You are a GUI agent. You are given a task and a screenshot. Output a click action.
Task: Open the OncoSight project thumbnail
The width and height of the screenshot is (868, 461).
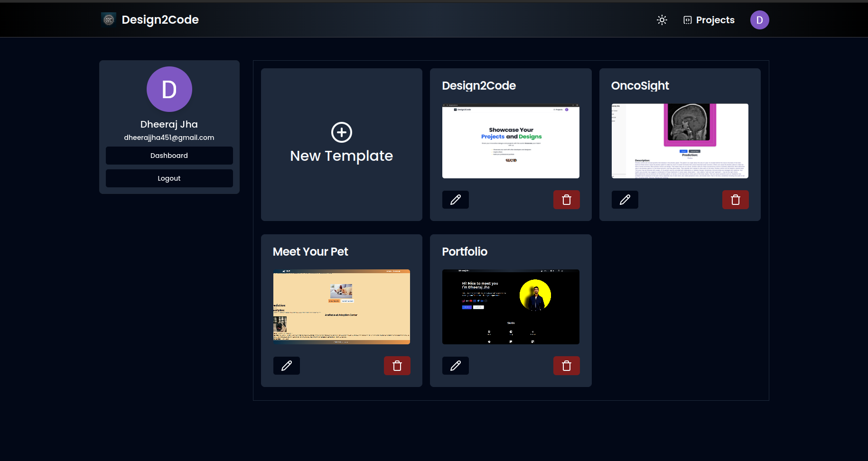point(680,141)
